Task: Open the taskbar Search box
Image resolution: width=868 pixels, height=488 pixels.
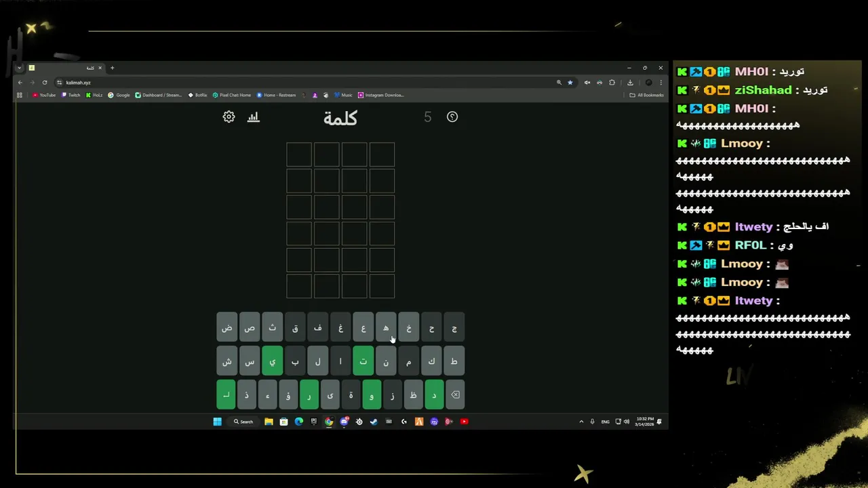Action: [243, 422]
